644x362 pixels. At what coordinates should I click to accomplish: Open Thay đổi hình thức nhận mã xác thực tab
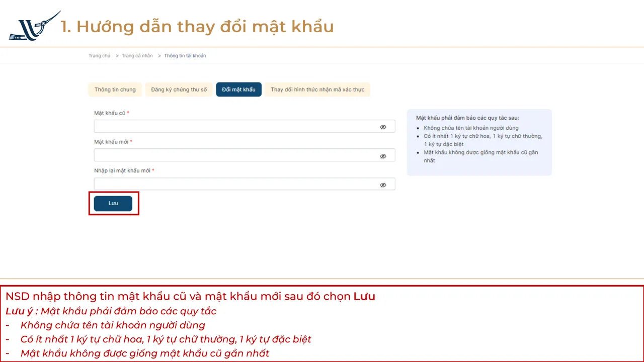click(317, 89)
